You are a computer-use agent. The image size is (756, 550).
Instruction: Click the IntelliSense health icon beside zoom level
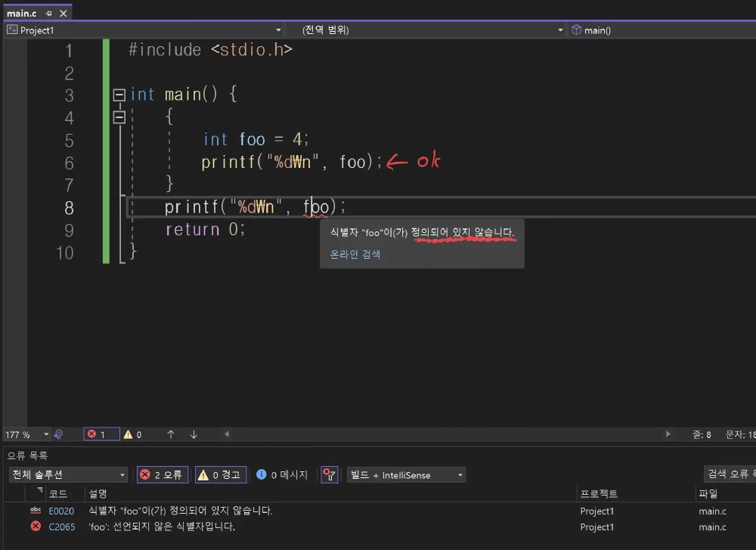pyautogui.click(x=59, y=433)
